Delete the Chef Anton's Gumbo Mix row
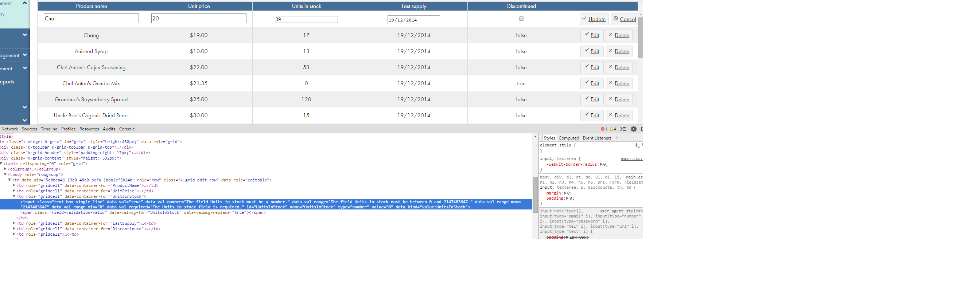Image resolution: width=980 pixels, height=306 pixels. coord(619,83)
